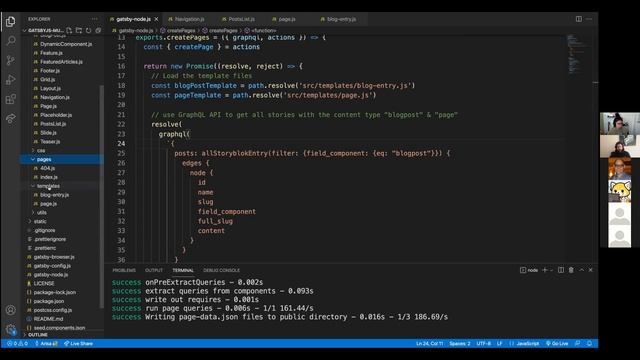Collapse all folders in Explorer
The height and width of the screenshot is (360, 640).
(x=98, y=31)
